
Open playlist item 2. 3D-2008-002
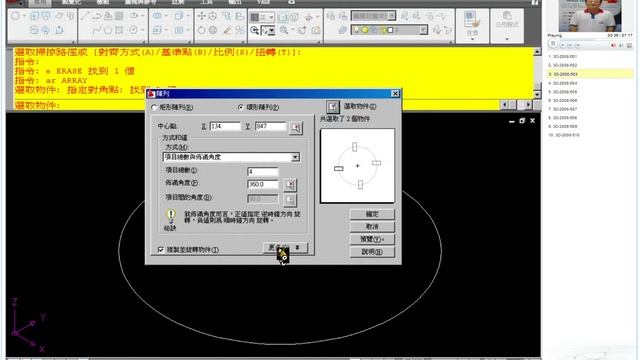point(562,65)
